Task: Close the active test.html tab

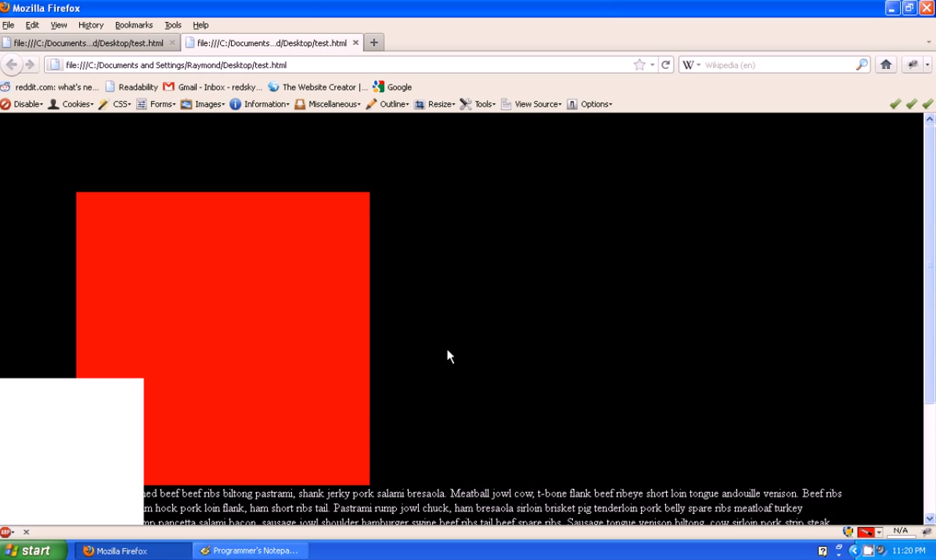Action: 356,43
